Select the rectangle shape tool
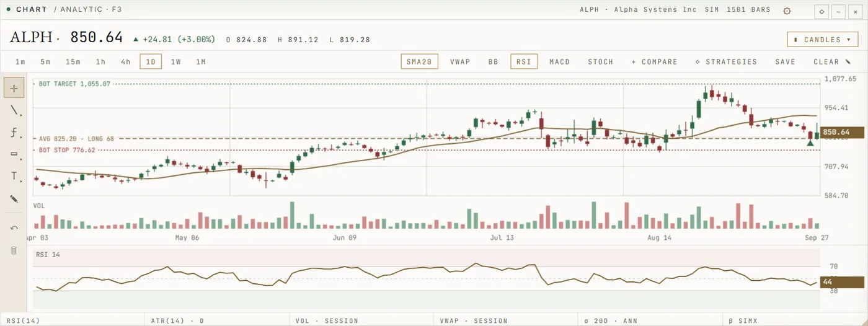 14,154
